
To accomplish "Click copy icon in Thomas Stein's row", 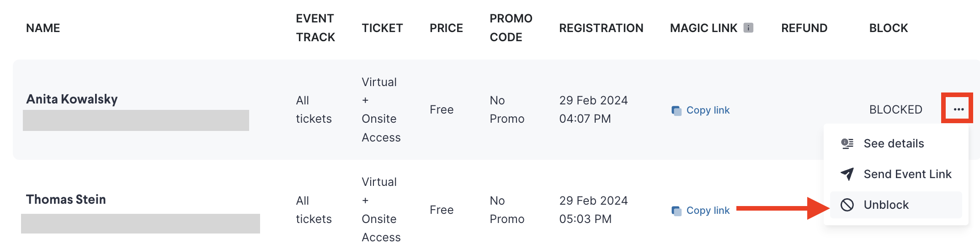I will pyautogui.click(x=676, y=211).
